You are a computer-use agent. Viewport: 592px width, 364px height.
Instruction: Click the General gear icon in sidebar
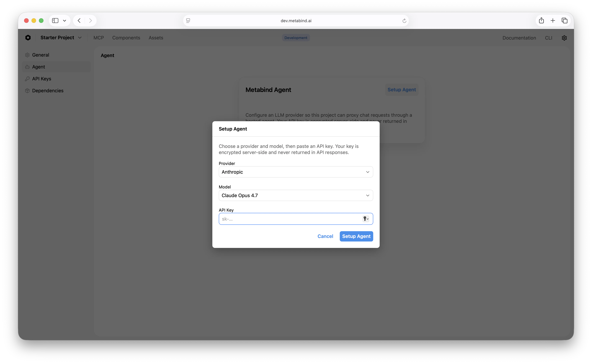(x=27, y=55)
